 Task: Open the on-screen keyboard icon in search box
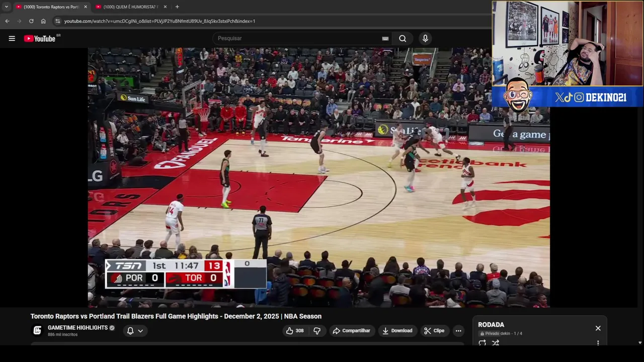click(385, 38)
